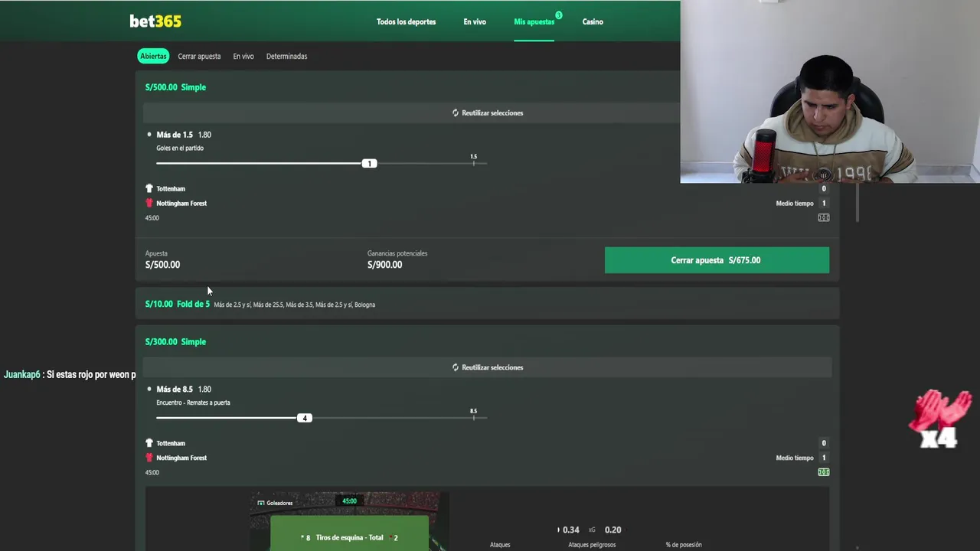This screenshot has width=980, height=551.
Task: Click the Goles en el partido progress bar
Action: 322,163
